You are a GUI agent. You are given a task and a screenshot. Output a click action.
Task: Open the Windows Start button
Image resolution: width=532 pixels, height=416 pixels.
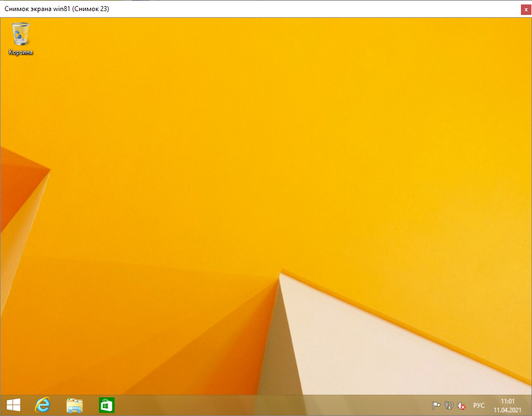click(13, 405)
